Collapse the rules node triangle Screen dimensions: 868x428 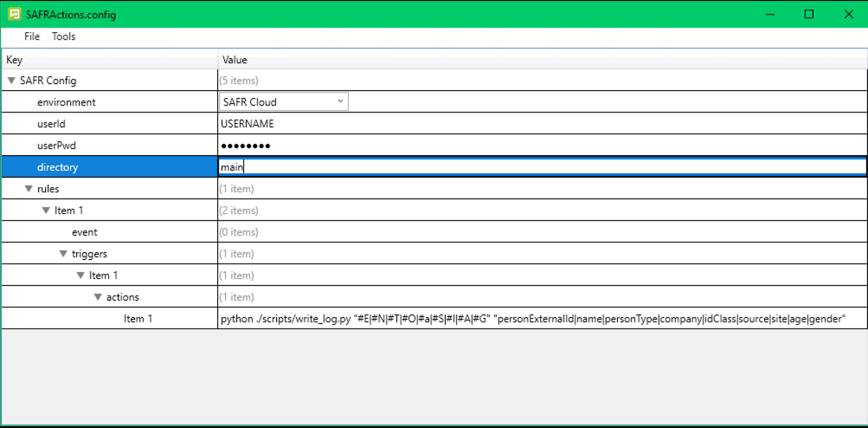coord(29,189)
